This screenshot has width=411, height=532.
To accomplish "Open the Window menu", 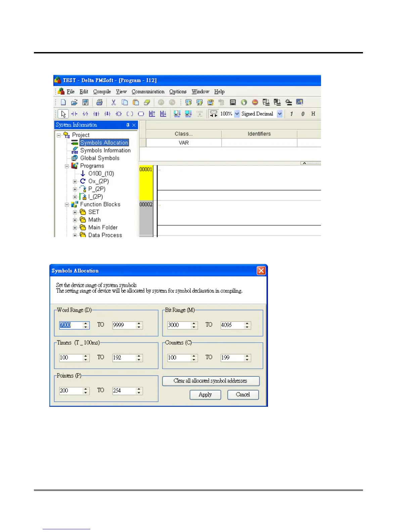I will pyautogui.click(x=200, y=92).
